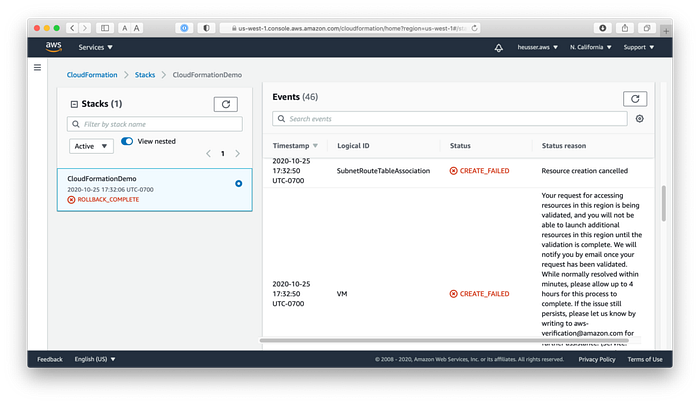
Task: Go to Stacks breadcrumb link
Action: (145, 75)
